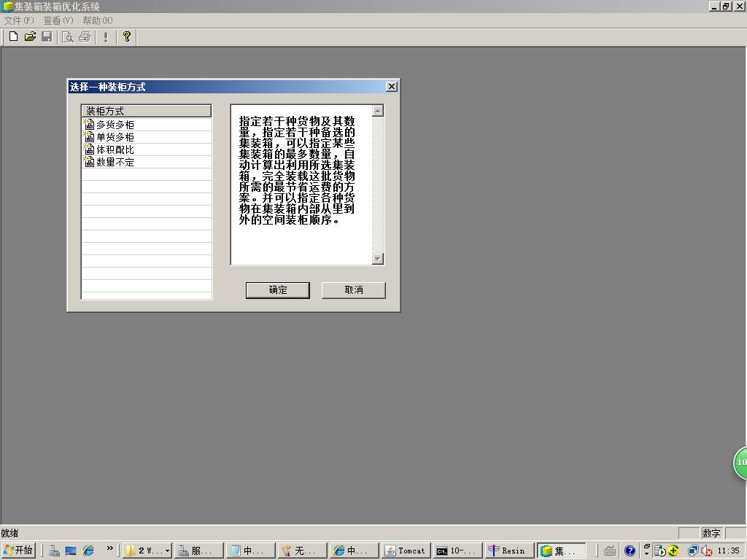747x560 pixels.
Task: Click the Print Preview toolbar icon
Action: click(67, 36)
